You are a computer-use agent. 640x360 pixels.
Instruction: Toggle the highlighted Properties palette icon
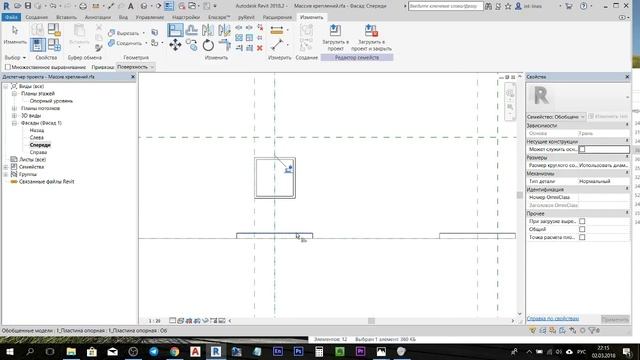click(38, 45)
